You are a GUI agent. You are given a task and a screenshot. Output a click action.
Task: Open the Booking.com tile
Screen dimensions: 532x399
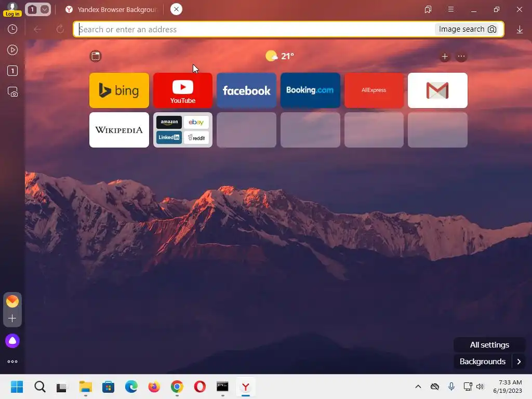pos(310,90)
